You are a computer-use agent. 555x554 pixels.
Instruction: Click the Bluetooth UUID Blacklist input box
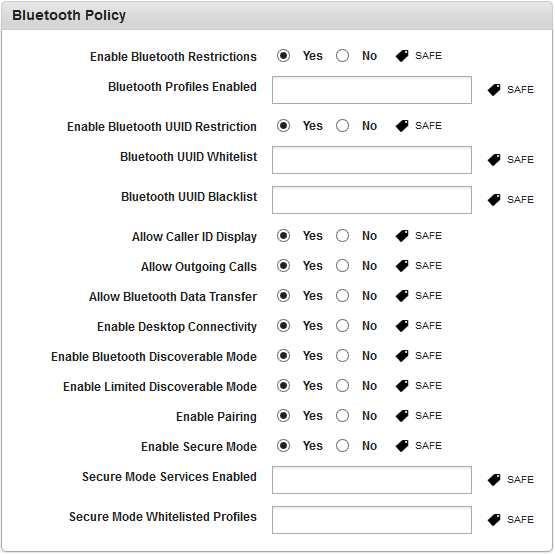pyautogui.click(x=372, y=200)
